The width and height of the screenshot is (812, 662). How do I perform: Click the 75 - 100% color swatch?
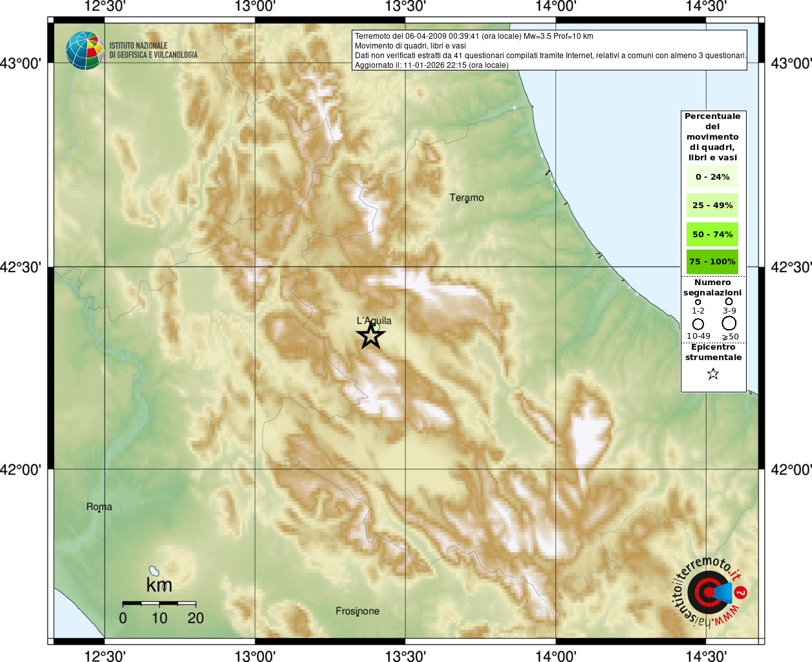(x=712, y=261)
